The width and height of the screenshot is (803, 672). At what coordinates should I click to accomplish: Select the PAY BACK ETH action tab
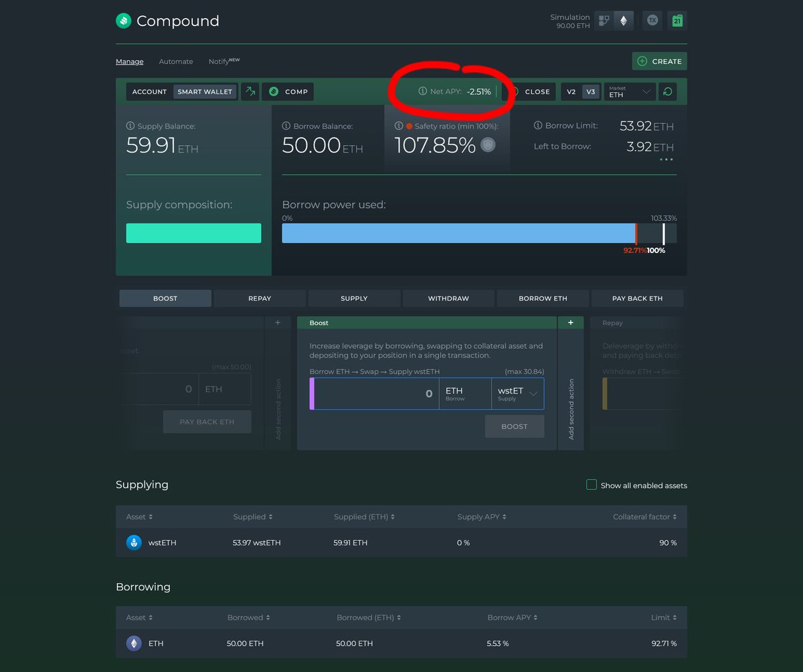(x=637, y=299)
